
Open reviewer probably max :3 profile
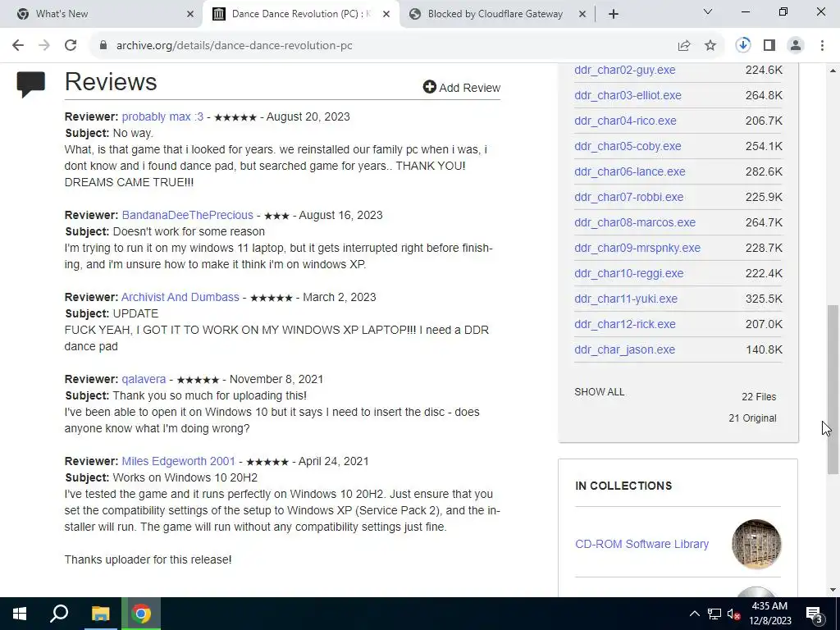(162, 116)
